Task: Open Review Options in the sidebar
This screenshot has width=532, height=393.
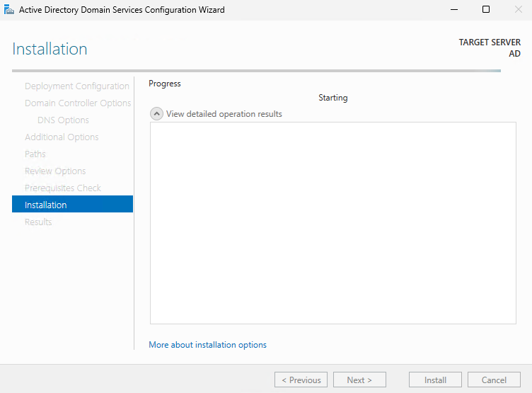Action: tap(55, 171)
